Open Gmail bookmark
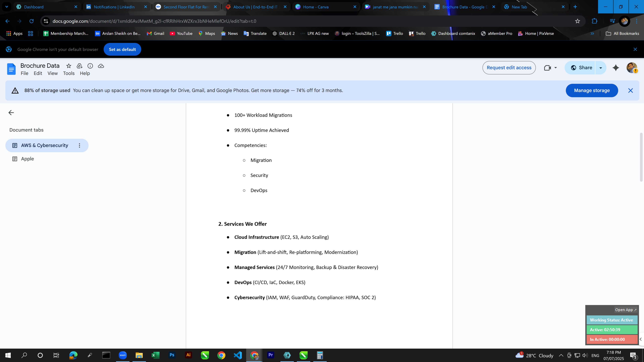 coord(155,34)
